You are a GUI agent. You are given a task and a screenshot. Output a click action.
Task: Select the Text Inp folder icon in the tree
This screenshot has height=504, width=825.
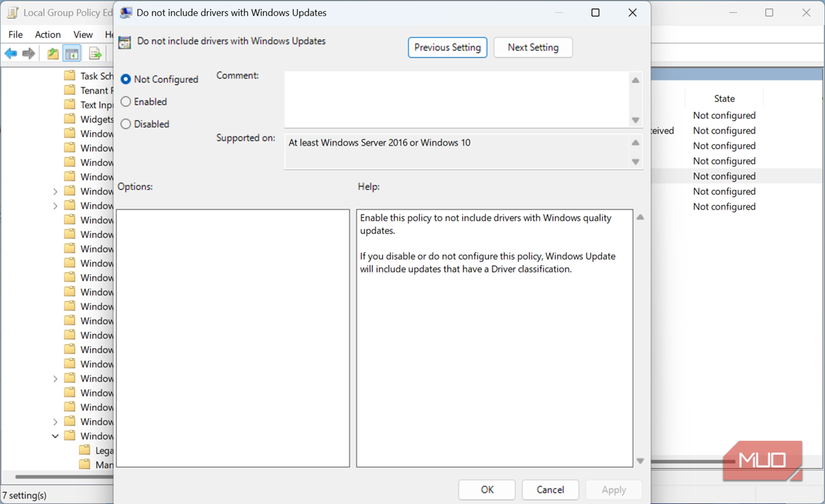(x=70, y=104)
